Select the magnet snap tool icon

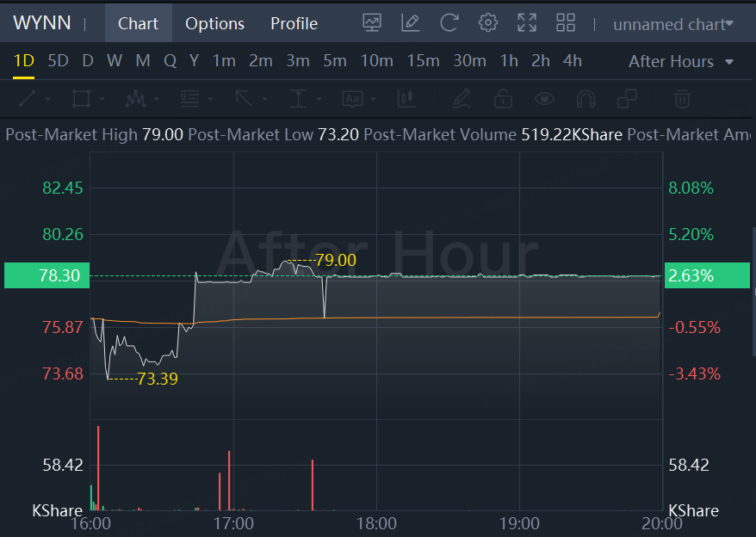click(586, 99)
